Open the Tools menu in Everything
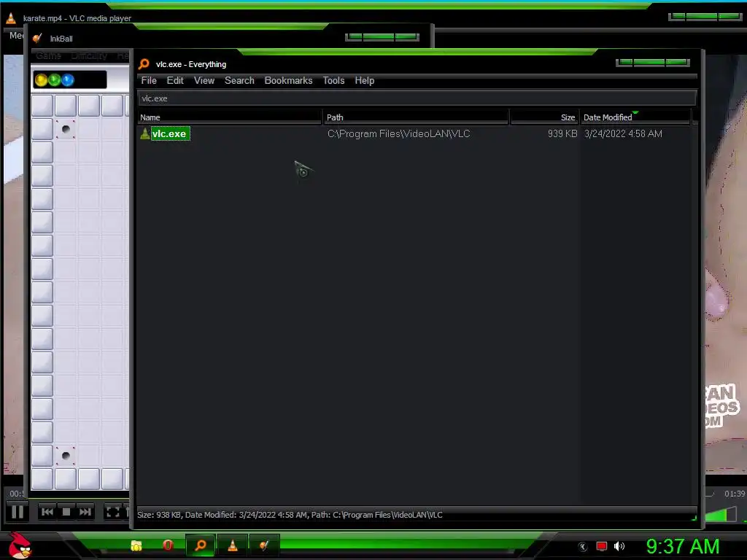This screenshot has width=747, height=560. tap(333, 80)
